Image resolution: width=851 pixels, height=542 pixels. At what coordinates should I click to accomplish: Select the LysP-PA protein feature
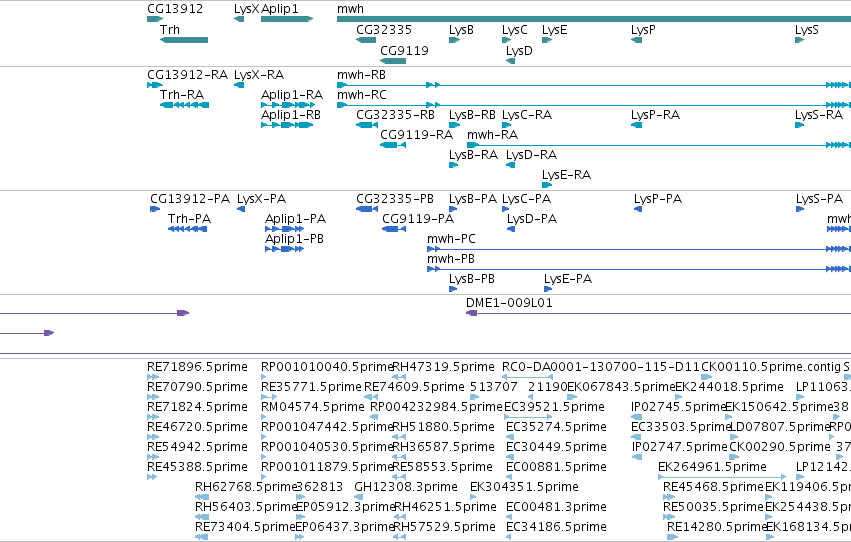(x=638, y=209)
